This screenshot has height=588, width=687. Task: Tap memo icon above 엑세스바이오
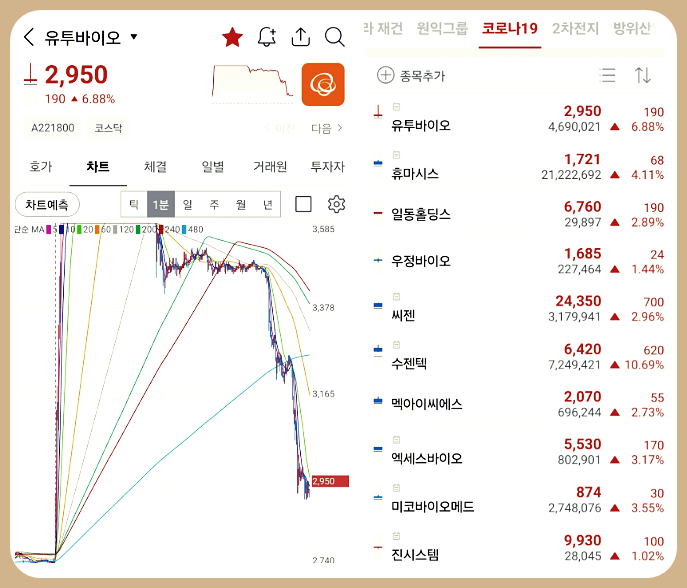(x=397, y=439)
